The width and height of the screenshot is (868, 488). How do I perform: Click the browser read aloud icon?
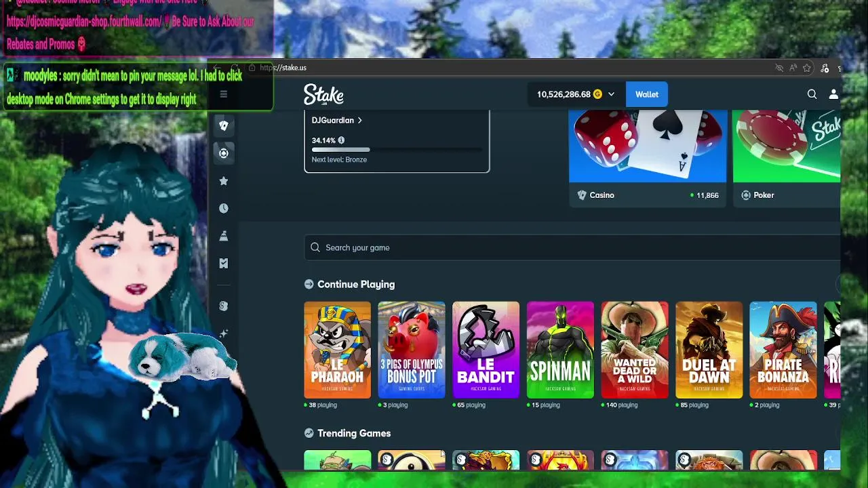793,68
